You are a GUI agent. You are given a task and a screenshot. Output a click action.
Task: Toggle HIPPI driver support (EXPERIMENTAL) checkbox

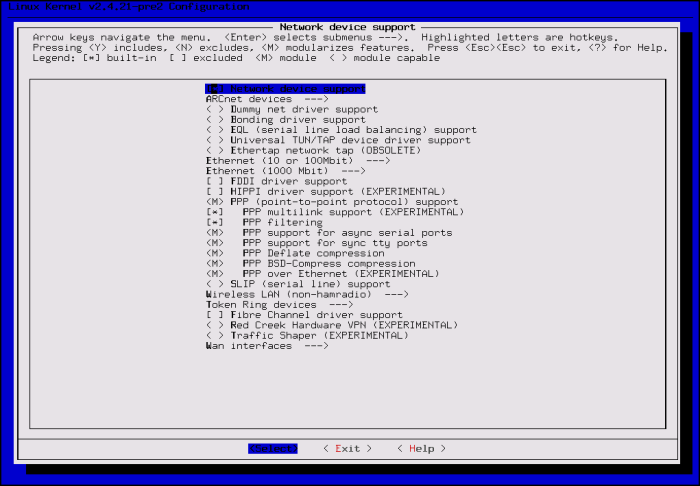214,191
